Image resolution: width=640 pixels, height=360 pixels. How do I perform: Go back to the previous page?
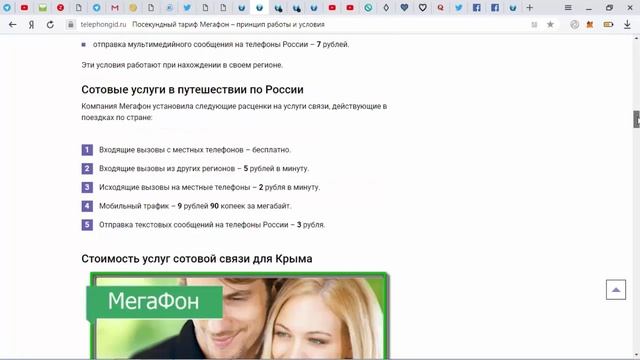12,24
